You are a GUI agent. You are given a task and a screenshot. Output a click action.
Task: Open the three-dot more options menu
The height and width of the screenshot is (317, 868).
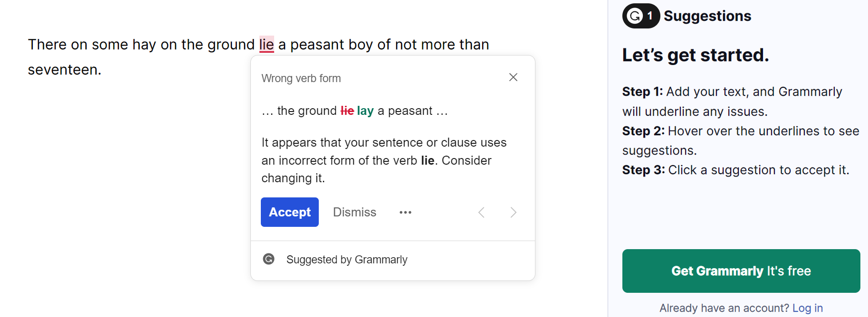tap(405, 212)
